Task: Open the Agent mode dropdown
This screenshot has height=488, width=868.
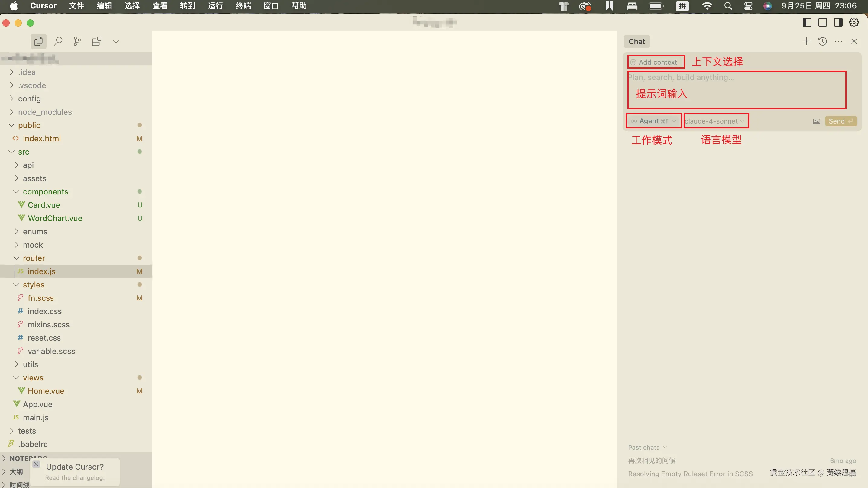Action: coord(653,121)
